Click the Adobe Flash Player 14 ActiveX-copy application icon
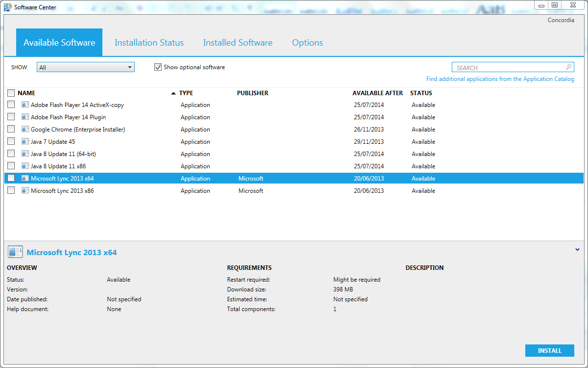This screenshot has height=368, width=588. click(x=25, y=105)
